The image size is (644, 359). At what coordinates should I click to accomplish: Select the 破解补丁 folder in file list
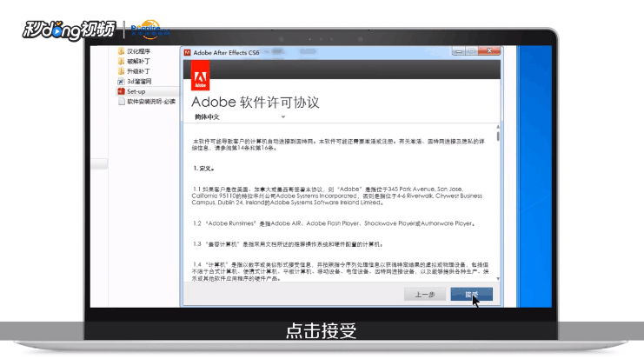tap(138, 61)
